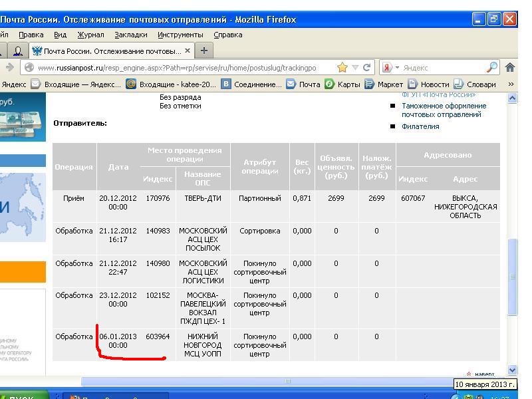This screenshot has width=532, height=399.
Task: Select the Почта России tracking tab
Action: click(x=111, y=51)
